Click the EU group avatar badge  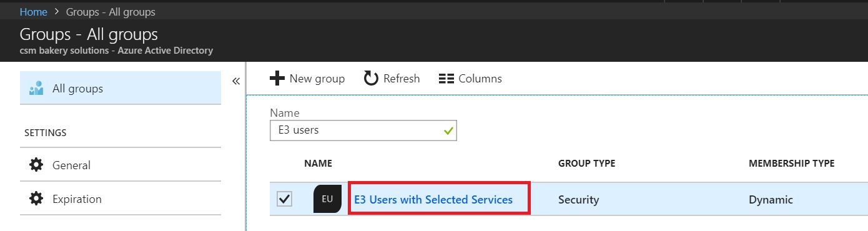point(327,199)
